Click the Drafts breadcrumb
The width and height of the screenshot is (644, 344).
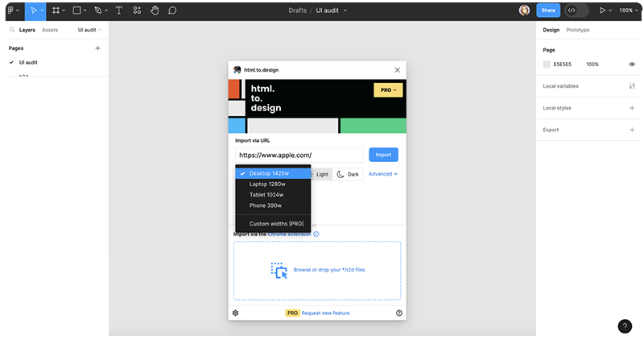coord(297,10)
